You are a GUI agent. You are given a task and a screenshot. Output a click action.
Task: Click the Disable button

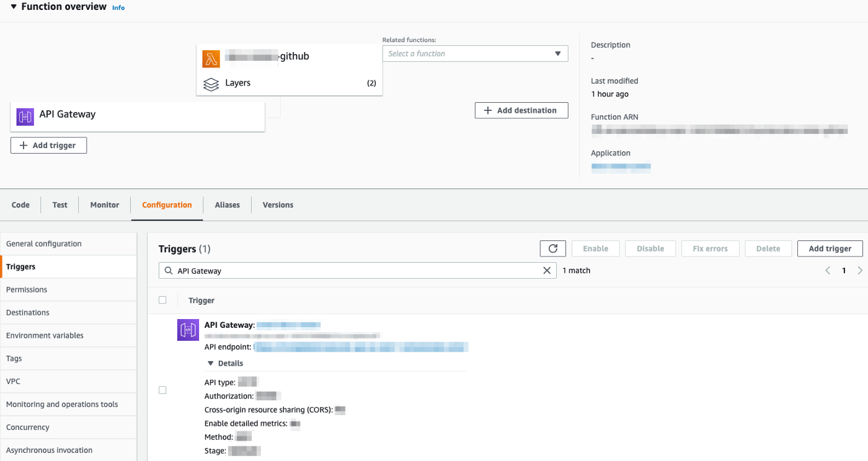click(x=650, y=248)
